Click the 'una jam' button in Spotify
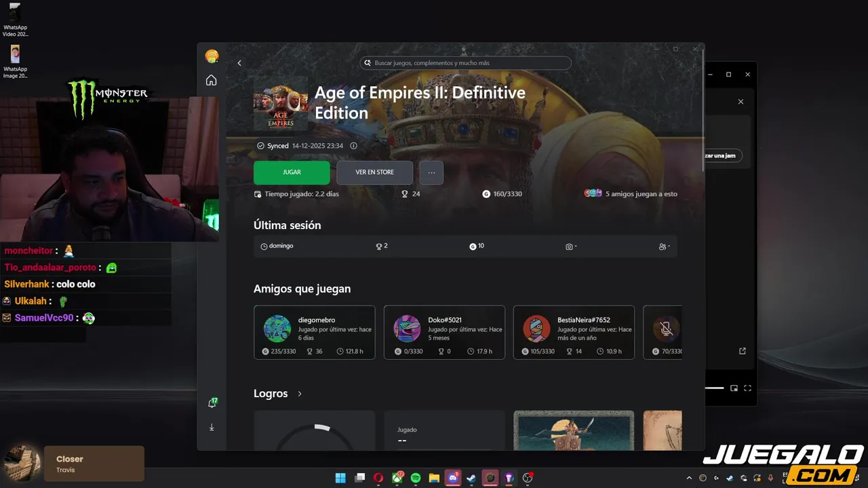The height and width of the screenshot is (488, 868). pos(723,156)
